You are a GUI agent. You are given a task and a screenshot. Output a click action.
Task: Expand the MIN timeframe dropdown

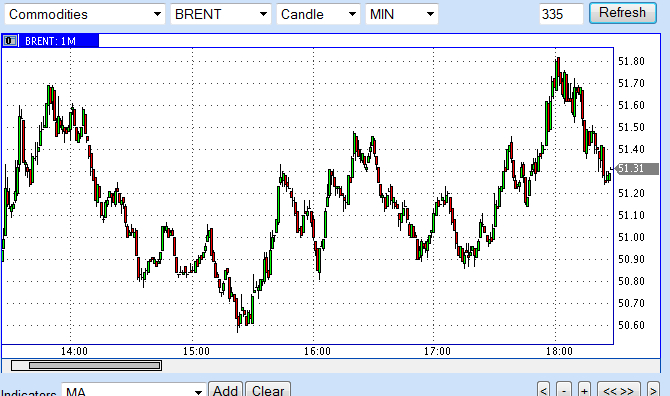[402, 14]
